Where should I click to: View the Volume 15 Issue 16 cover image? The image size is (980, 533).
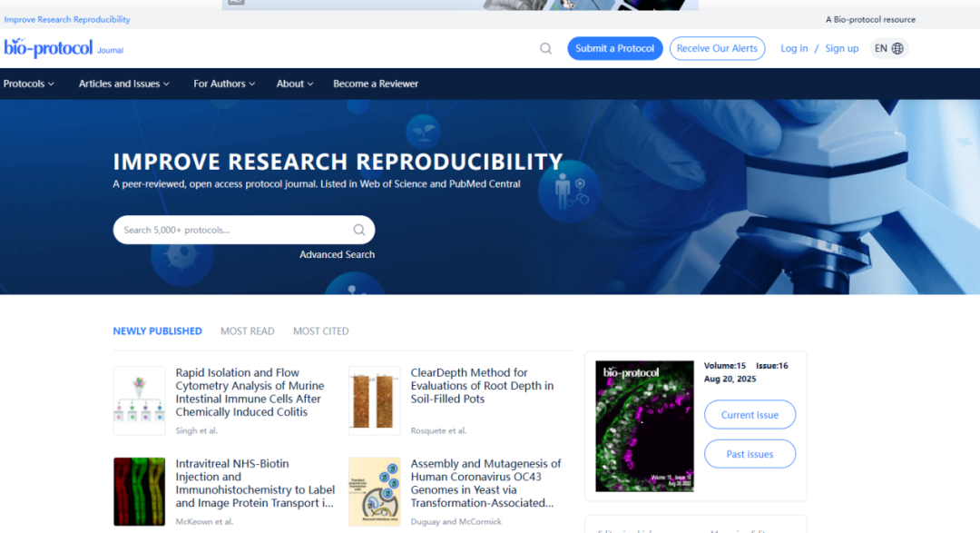coord(644,426)
